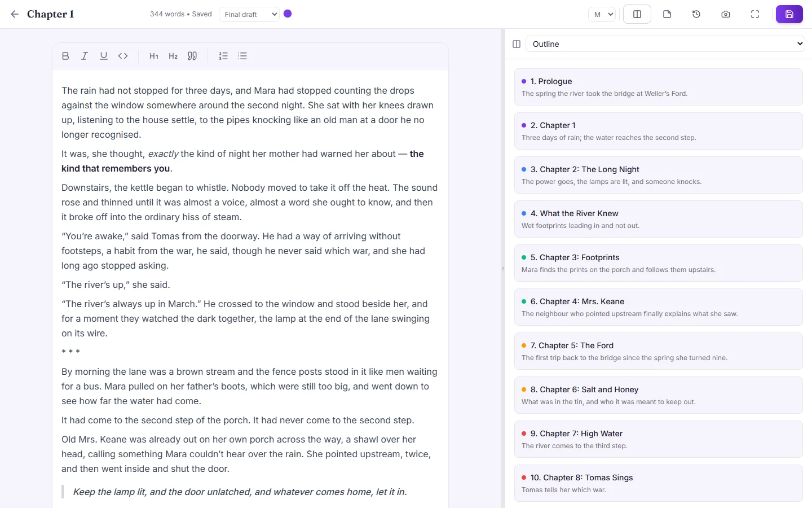
Task: Click the line "The river's up," she said
Action: point(116,284)
